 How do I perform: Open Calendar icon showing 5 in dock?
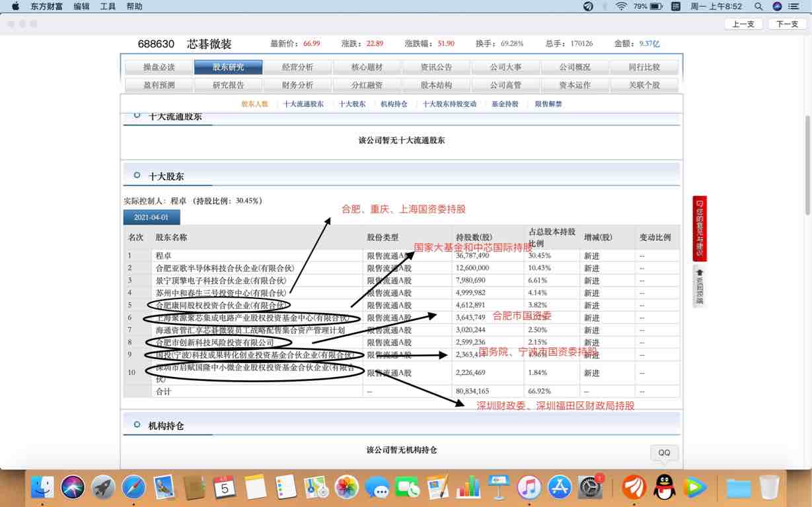[225, 487]
